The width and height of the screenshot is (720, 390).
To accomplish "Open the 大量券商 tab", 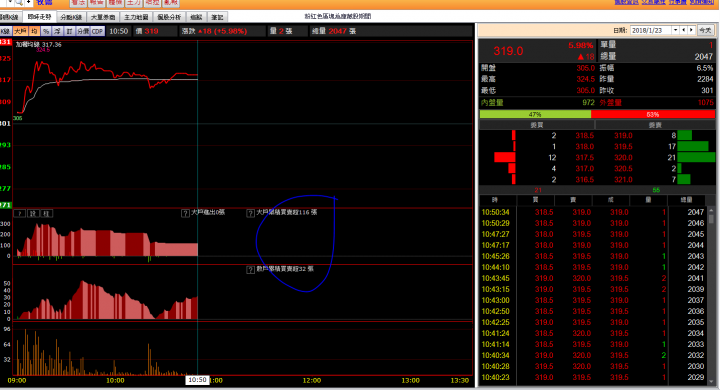I will pos(102,17).
